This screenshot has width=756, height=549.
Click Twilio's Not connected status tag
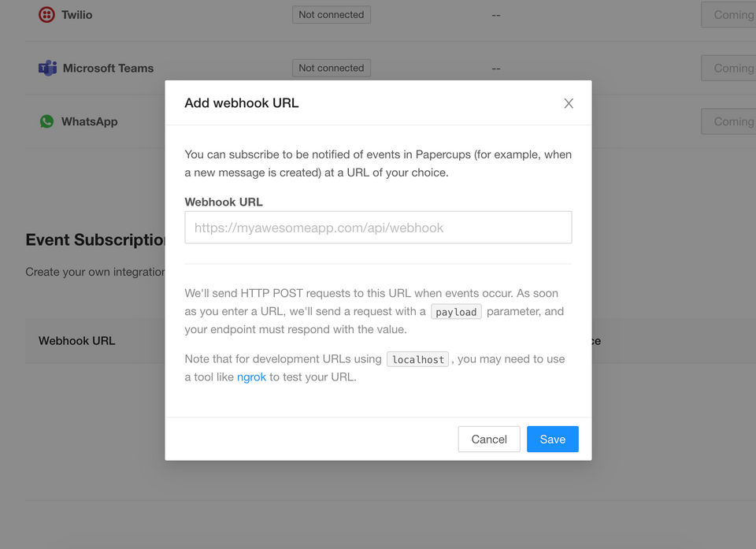[x=332, y=14]
